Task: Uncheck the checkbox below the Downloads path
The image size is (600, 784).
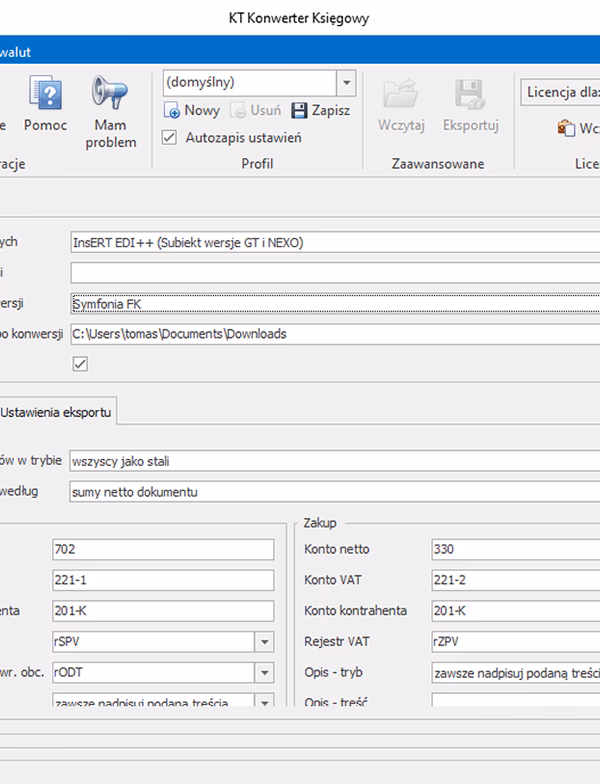Action: 81,365
